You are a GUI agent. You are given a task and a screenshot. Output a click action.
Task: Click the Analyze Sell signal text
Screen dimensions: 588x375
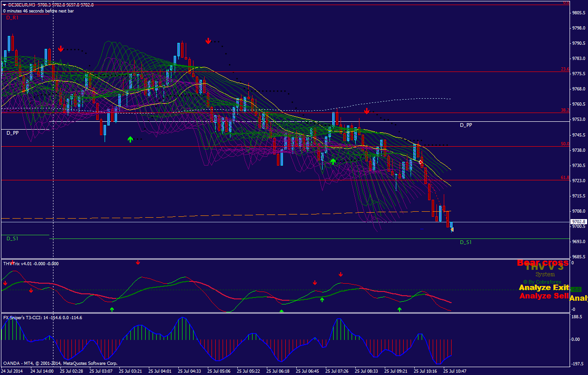point(544,296)
